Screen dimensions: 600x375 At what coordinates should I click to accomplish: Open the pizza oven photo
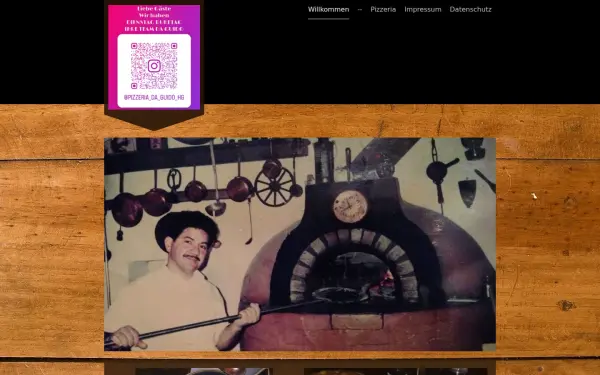point(300,244)
